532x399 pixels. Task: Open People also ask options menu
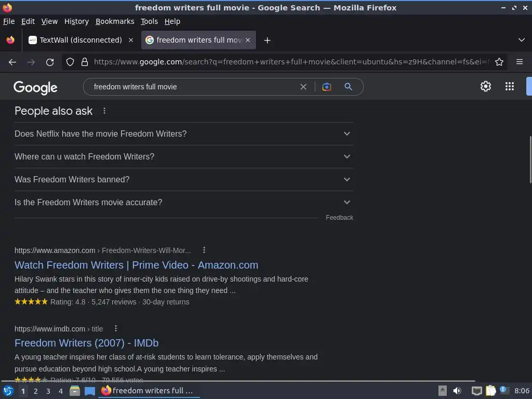click(x=104, y=111)
